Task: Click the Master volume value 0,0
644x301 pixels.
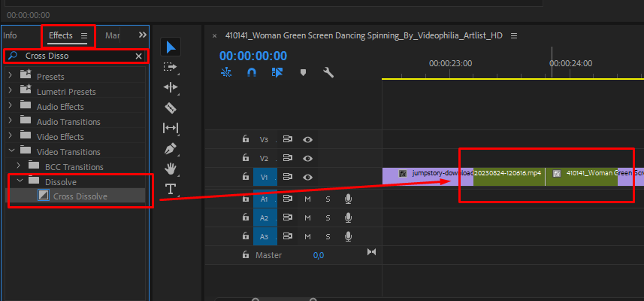Action: [x=319, y=255]
